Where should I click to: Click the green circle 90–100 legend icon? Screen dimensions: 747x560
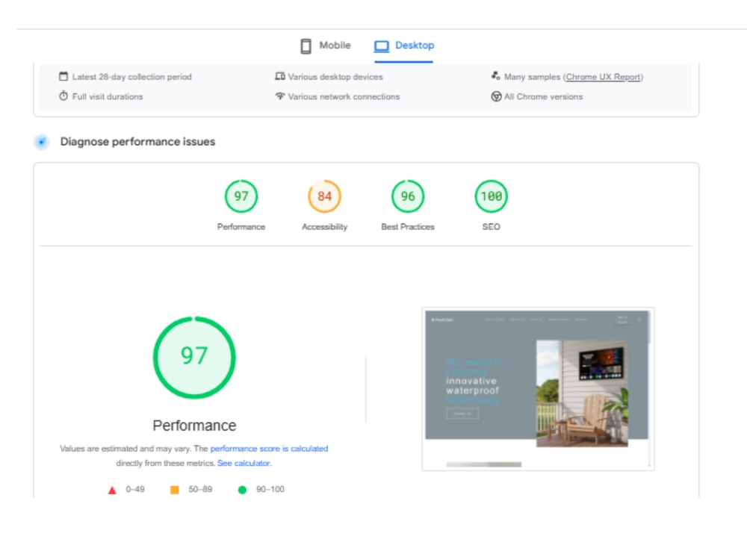pyautogui.click(x=243, y=490)
